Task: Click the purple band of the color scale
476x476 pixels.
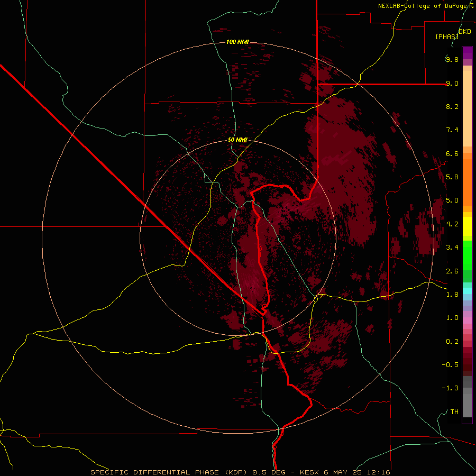Action: [x=467, y=53]
